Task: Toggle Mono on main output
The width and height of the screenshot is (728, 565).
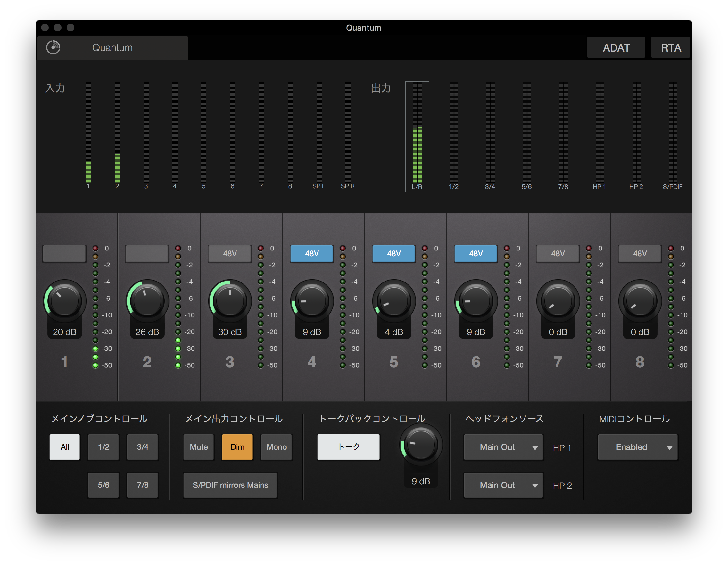Action: pos(276,447)
